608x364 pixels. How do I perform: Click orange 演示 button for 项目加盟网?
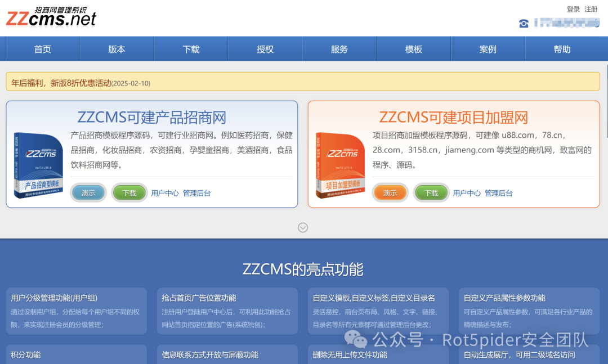(x=390, y=192)
